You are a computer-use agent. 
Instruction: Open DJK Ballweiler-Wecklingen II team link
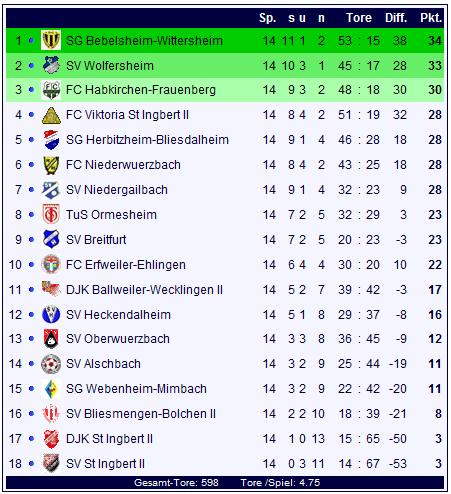tap(144, 290)
